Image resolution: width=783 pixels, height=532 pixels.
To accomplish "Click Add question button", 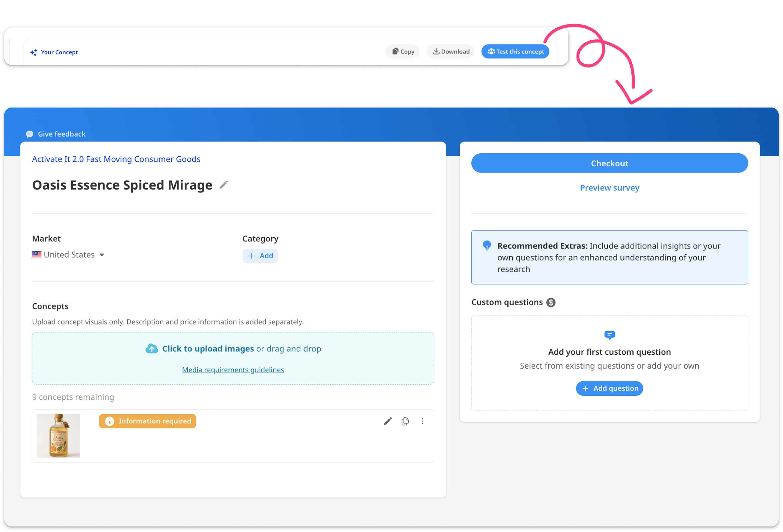I will 609,388.
